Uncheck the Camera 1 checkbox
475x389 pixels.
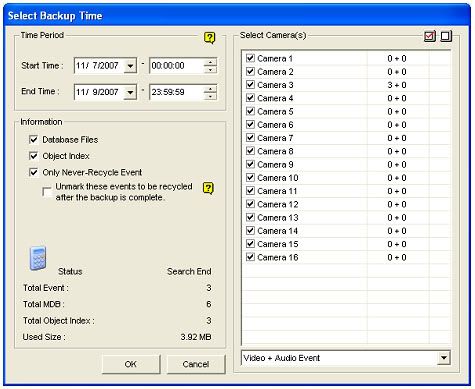(x=250, y=58)
